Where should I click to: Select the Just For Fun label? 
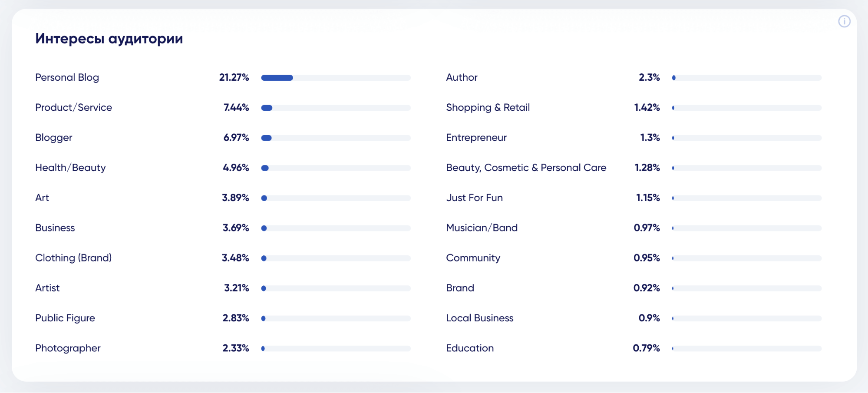(474, 198)
